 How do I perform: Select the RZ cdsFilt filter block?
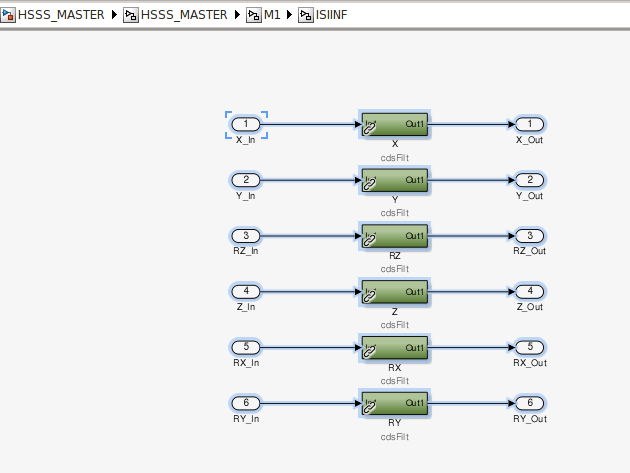click(395, 236)
